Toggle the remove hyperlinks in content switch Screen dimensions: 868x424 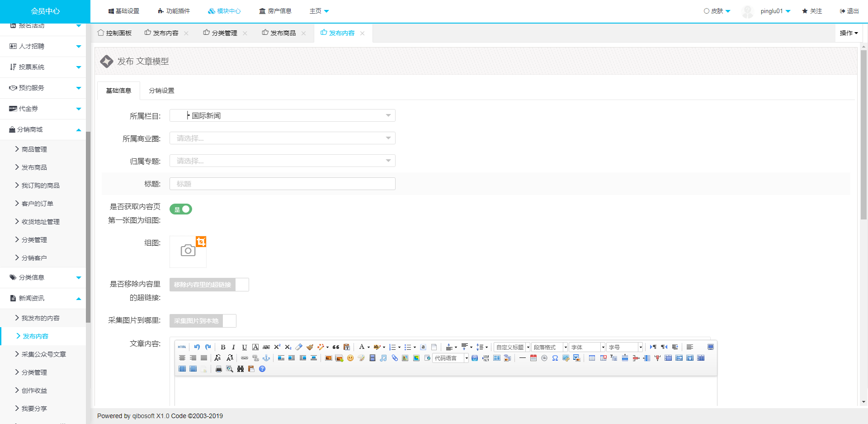tap(209, 285)
